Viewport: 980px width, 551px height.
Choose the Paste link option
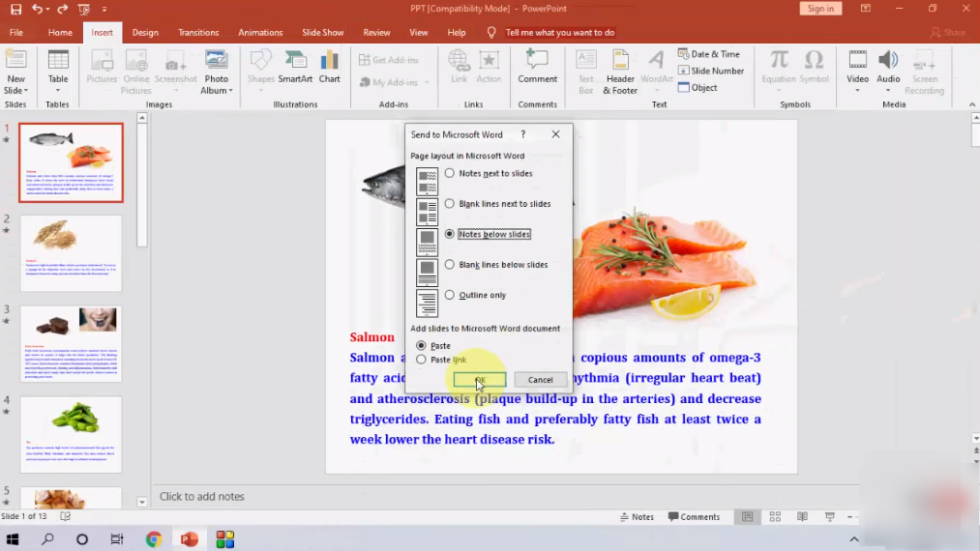pyautogui.click(x=421, y=360)
